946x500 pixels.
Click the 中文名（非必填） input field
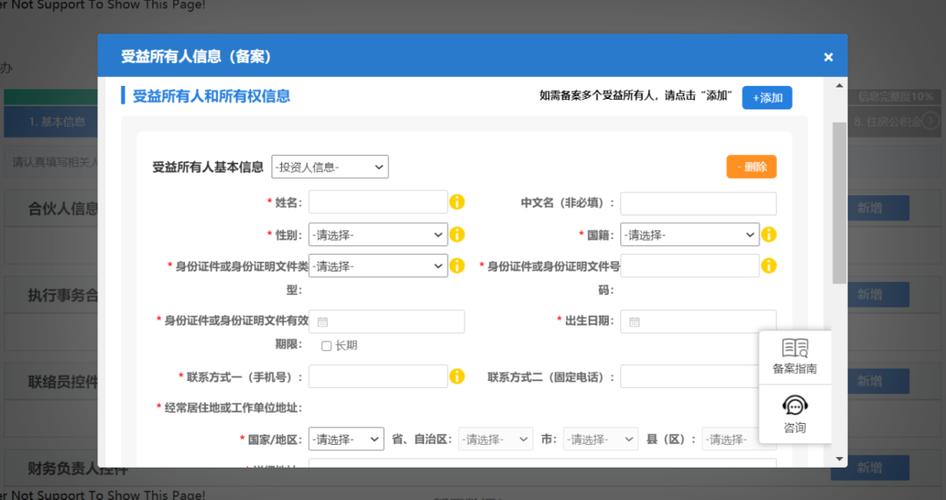[x=698, y=203]
